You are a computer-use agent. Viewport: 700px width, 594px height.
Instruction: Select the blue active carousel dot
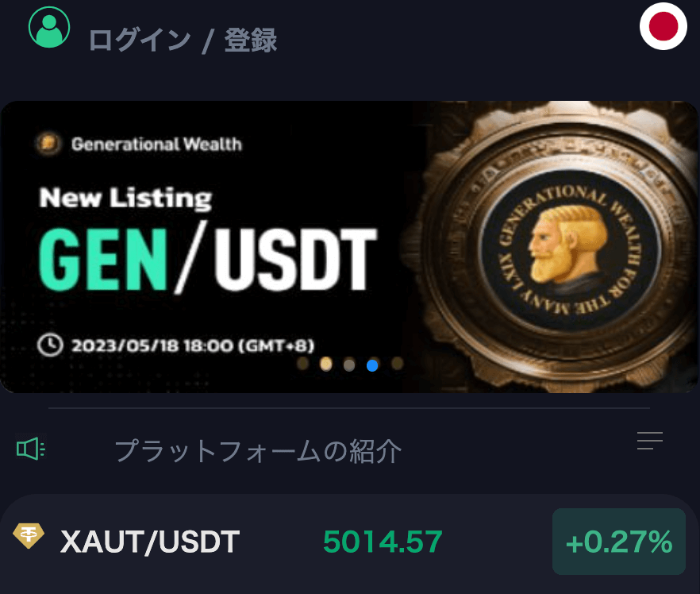coord(372,365)
